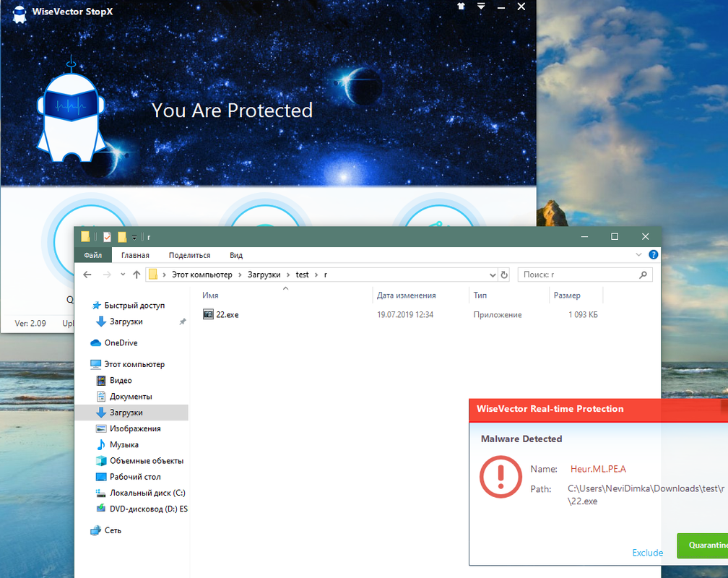Sort by the Тип column header

(x=480, y=295)
